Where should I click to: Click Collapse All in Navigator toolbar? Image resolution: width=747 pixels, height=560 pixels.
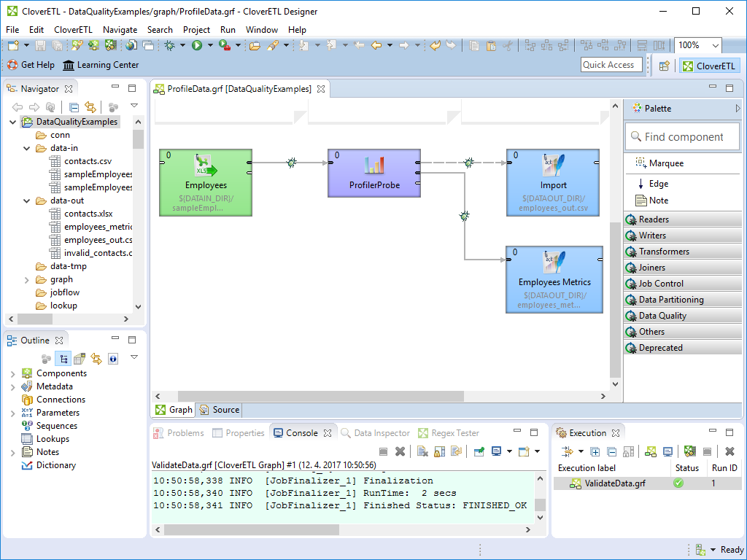click(x=74, y=107)
